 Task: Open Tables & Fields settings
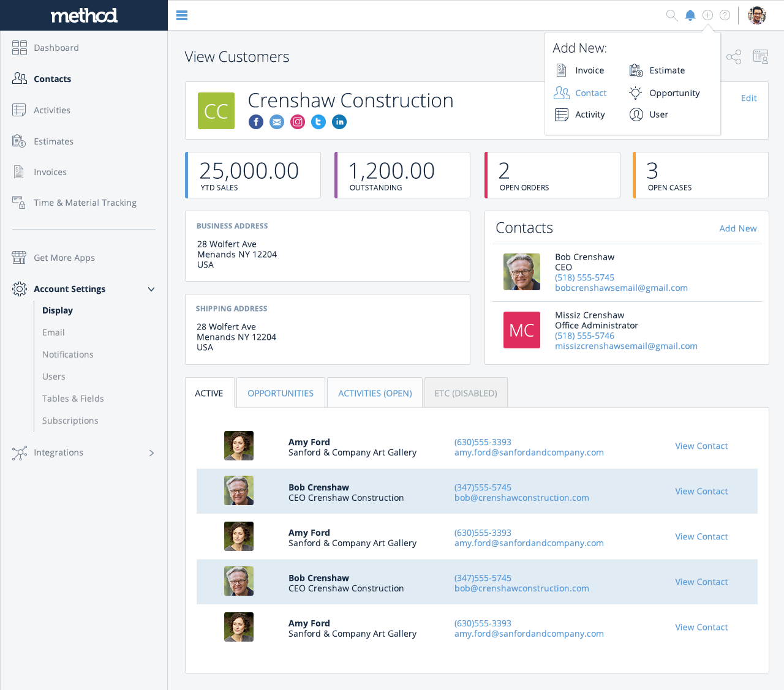pos(73,399)
